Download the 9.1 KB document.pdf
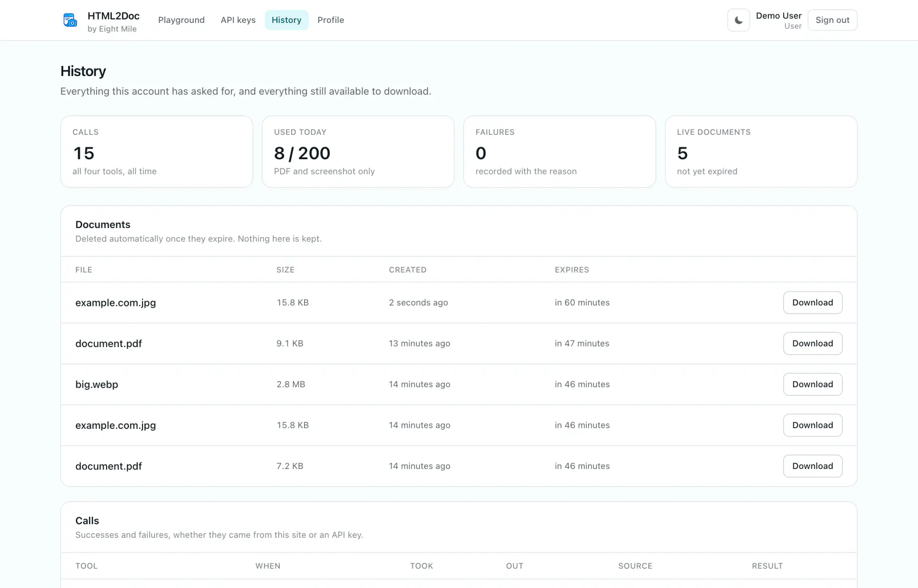The height and width of the screenshot is (588, 918). (812, 343)
